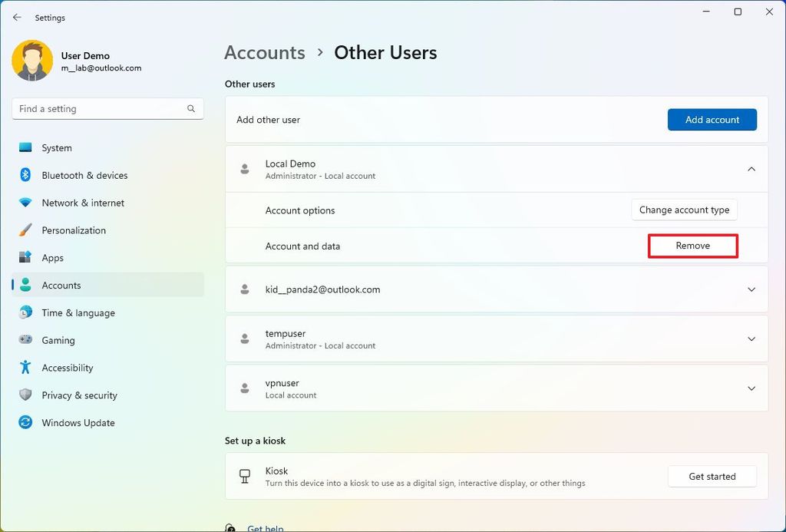Open Time & language settings
The width and height of the screenshot is (786, 532).
(107, 313)
